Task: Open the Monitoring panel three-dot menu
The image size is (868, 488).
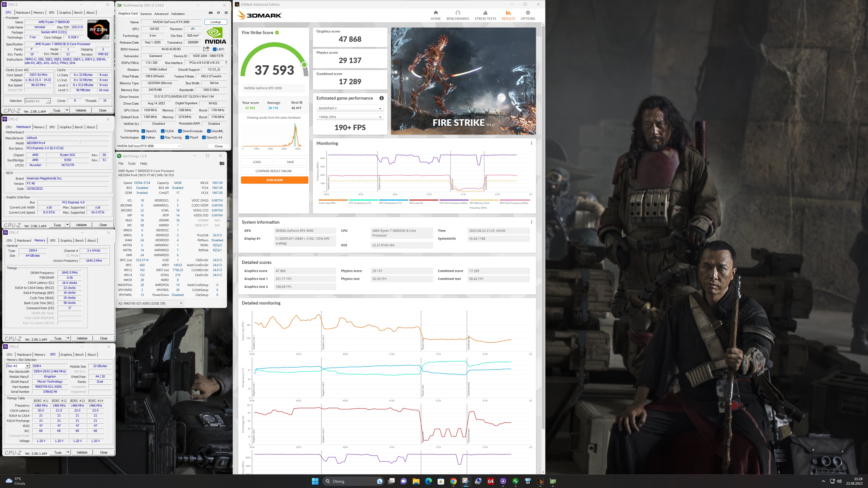Action: [531, 143]
